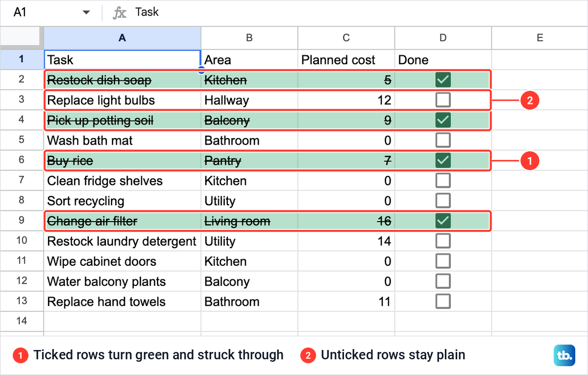
Task: Select column E header
Action: [540, 38]
